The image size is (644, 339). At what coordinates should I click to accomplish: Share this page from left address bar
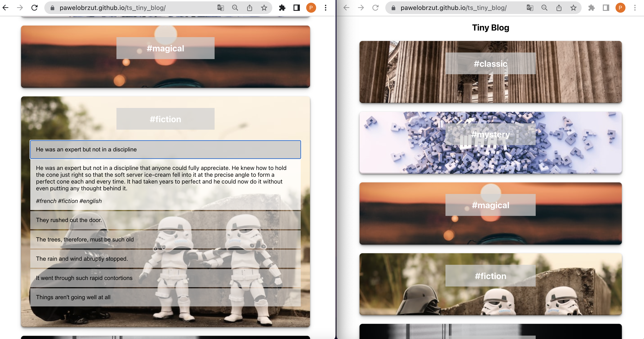point(249,8)
